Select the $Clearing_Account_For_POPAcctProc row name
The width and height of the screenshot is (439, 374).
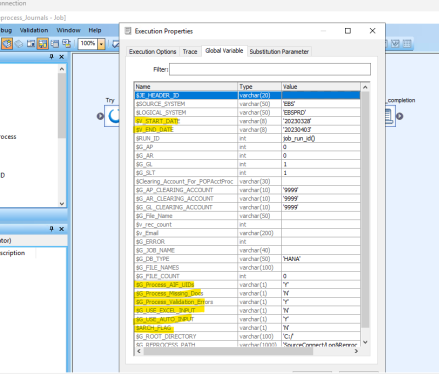[184, 181]
